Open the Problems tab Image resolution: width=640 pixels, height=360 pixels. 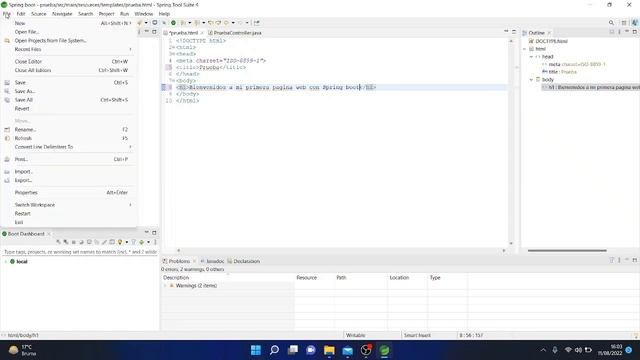179,261
